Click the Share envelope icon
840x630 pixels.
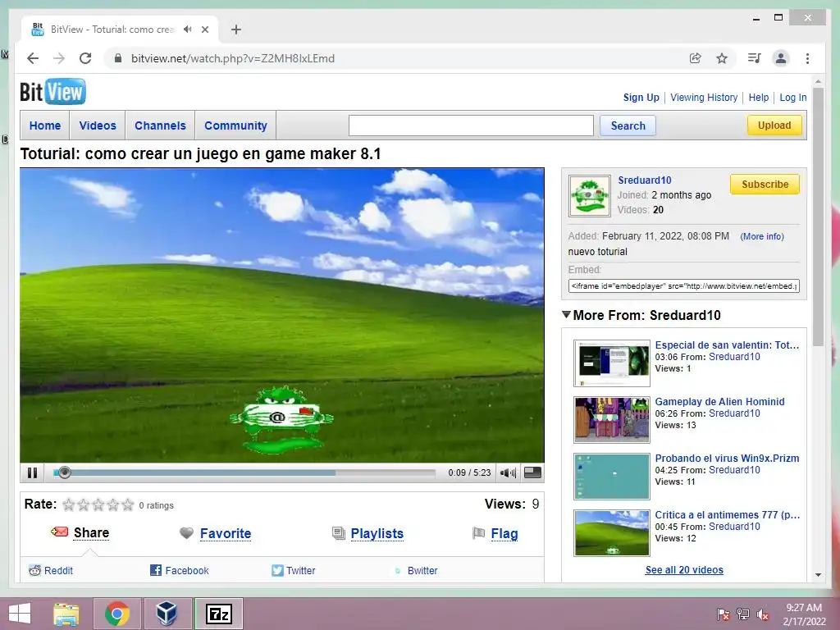coord(59,532)
